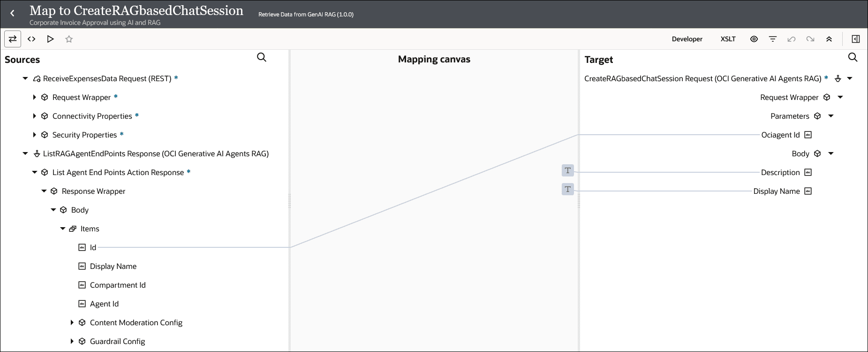This screenshot has width=868, height=352.
Task: Select target Display Name element
Action: 777,191
